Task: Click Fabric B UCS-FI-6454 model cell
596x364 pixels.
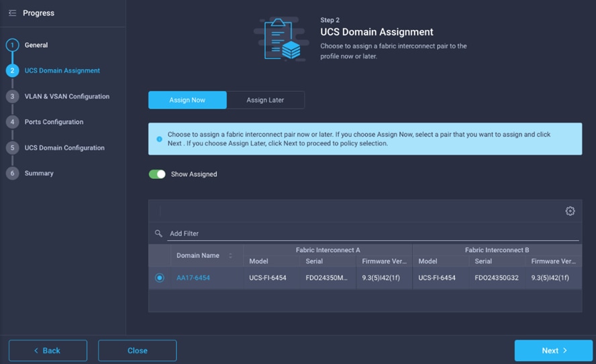Action: [x=437, y=278]
